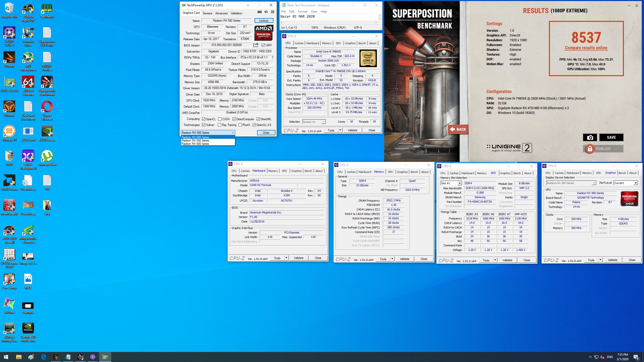Open Superposition Benchmark desktop icon
644x362 pixels.
click(47, 86)
